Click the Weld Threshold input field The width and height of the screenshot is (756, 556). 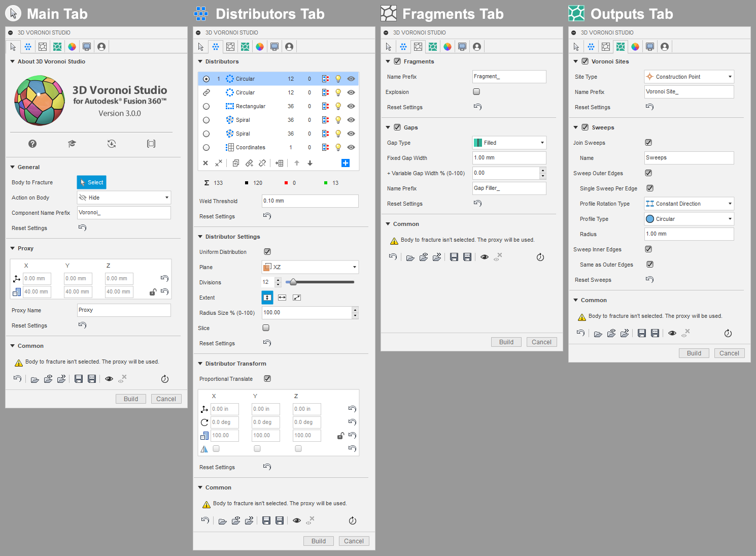tap(310, 201)
